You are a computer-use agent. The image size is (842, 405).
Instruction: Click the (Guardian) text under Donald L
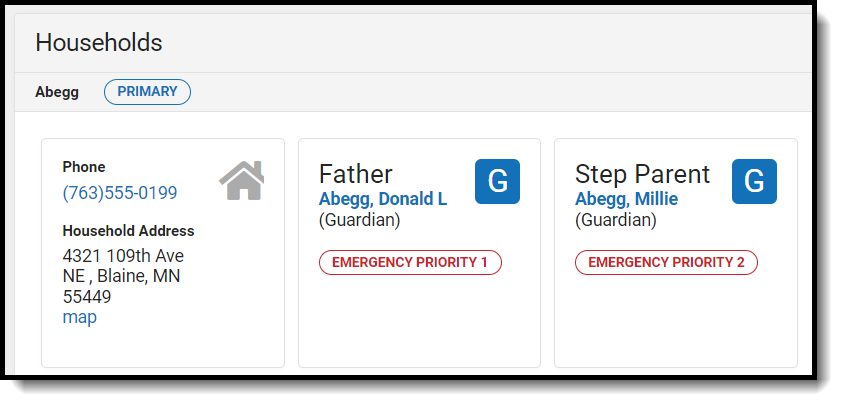pyautogui.click(x=359, y=219)
